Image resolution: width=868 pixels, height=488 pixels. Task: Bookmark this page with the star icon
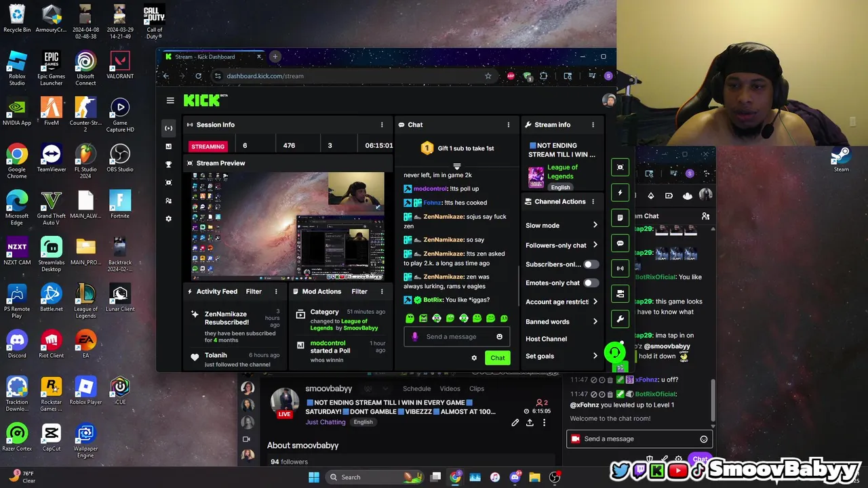488,76
